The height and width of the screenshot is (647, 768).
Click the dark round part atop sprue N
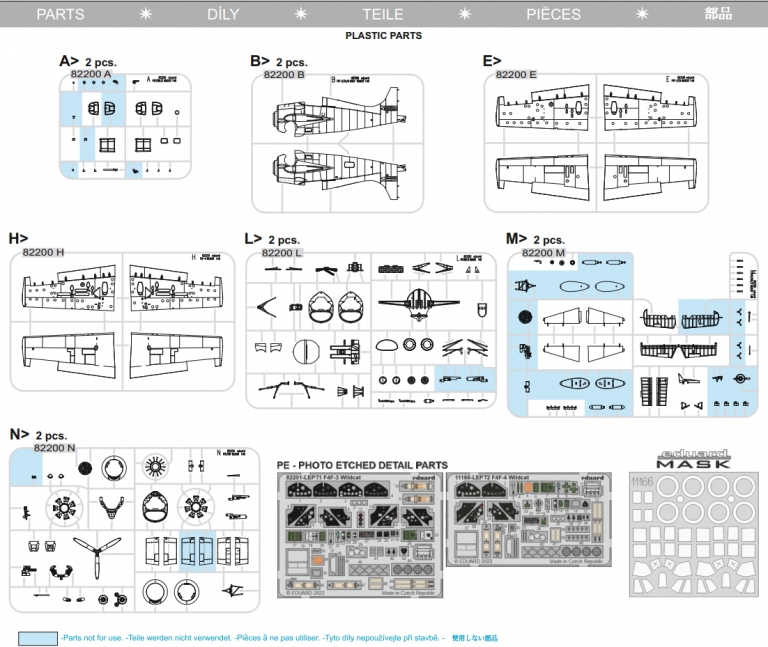(x=85, y=466)
